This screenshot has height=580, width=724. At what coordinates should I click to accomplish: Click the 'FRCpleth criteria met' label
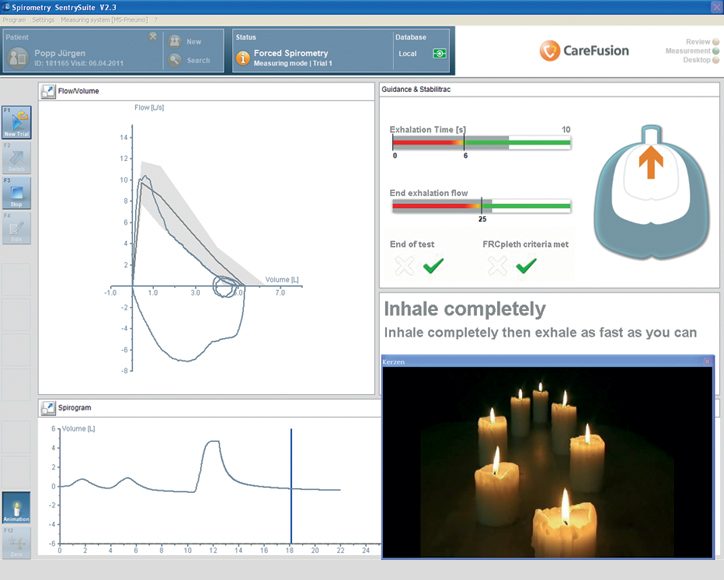pyautogui.click(x=525, y=244)
